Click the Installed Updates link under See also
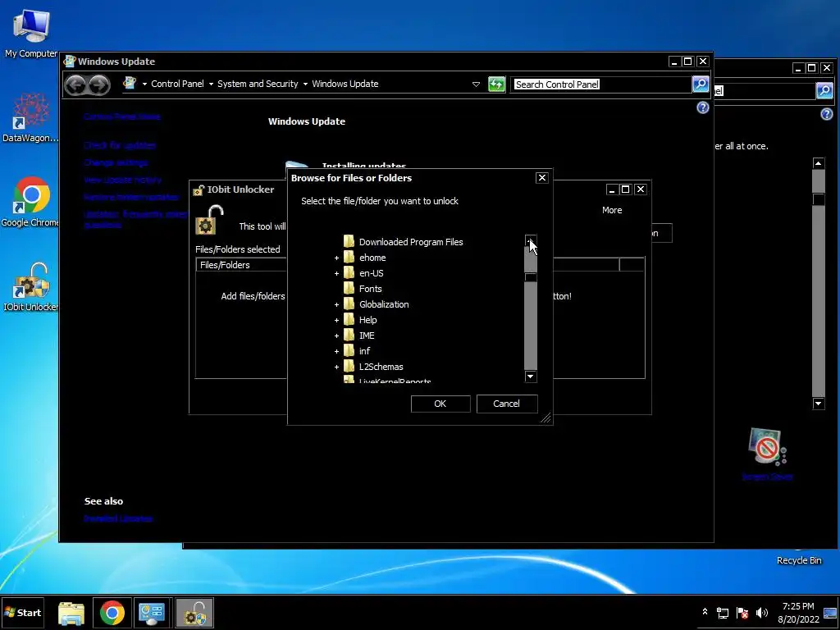840x630 pixels. (x=118, y=518)
